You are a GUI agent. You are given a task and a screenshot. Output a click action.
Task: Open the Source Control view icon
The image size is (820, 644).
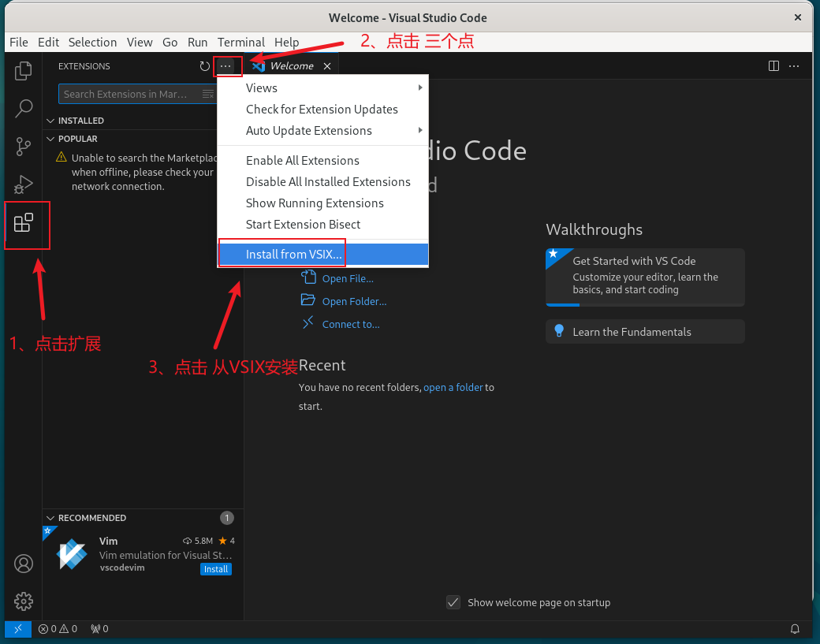[23, 147]
